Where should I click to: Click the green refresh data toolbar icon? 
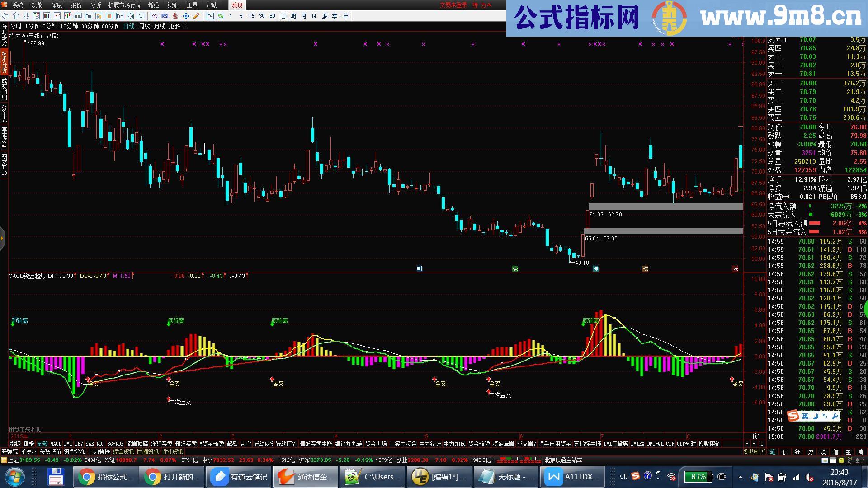(x=220, y=16)
